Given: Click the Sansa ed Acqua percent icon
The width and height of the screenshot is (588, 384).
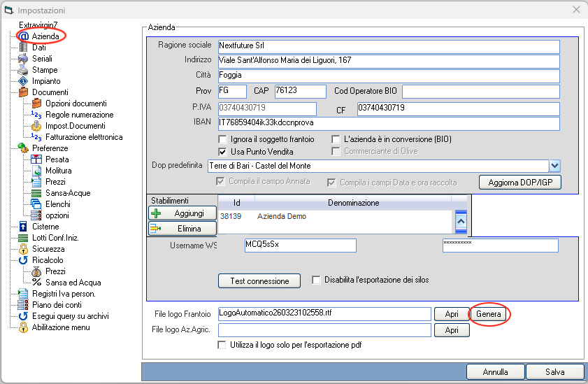Looking at the screenshot, I should coord(37,283).
